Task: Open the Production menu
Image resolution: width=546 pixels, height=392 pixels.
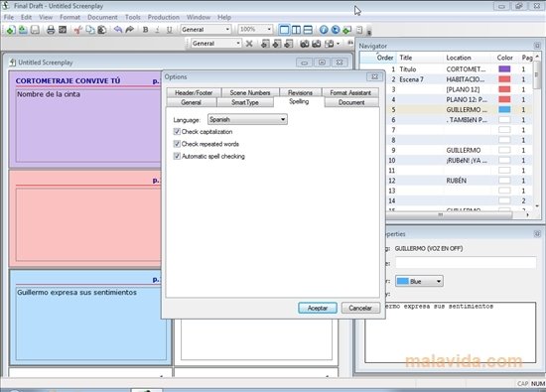Action: pyautogui.click(x=164, y=17)
